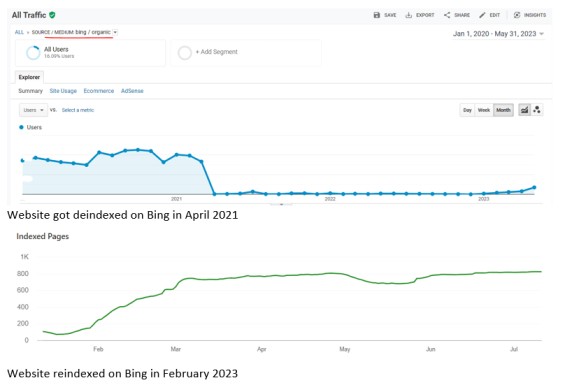Open the date range dropdown
This screenshot has height=385, width=565.
point(498,34)
